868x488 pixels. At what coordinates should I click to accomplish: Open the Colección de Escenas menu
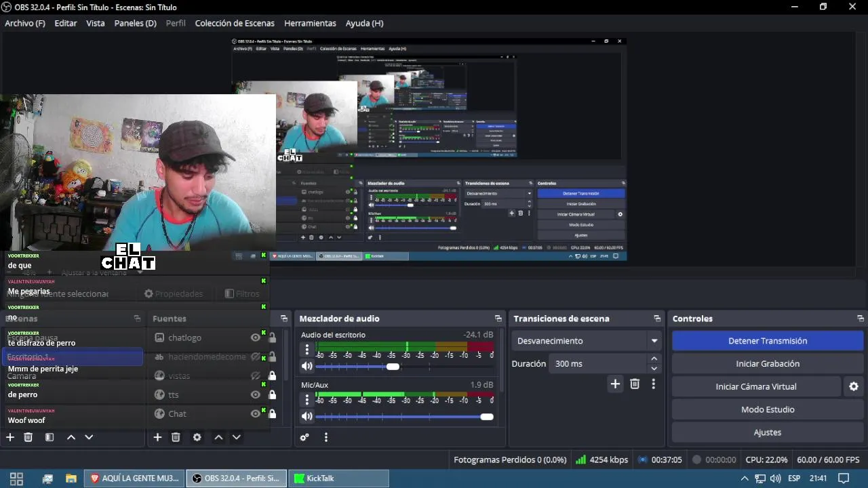(235, 23)
